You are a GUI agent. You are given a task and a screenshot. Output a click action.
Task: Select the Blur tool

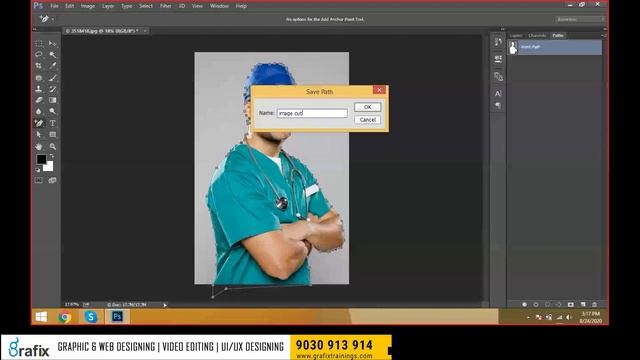[x=39, y=111]
